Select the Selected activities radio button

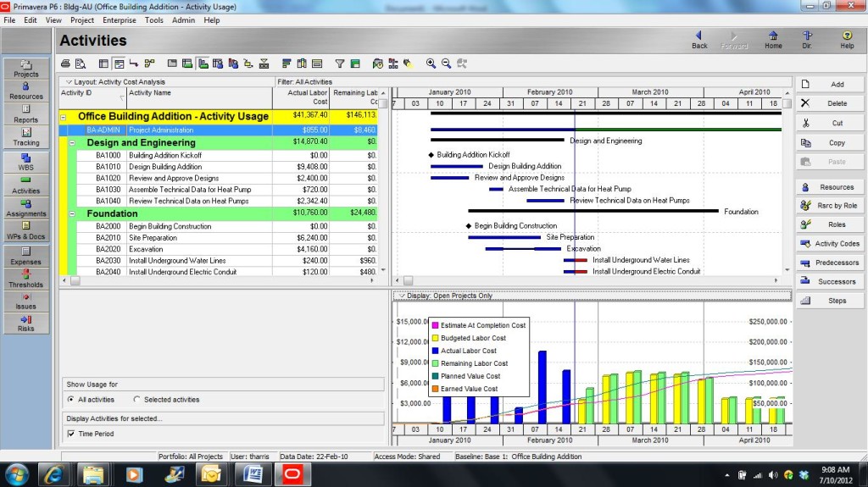136,399
